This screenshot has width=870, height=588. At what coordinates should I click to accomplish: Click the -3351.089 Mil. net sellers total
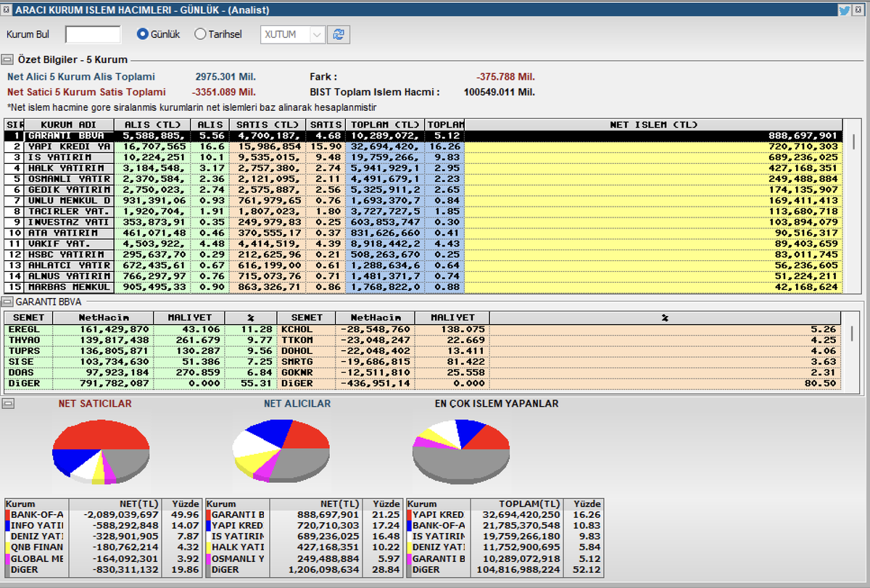point(223,92)
